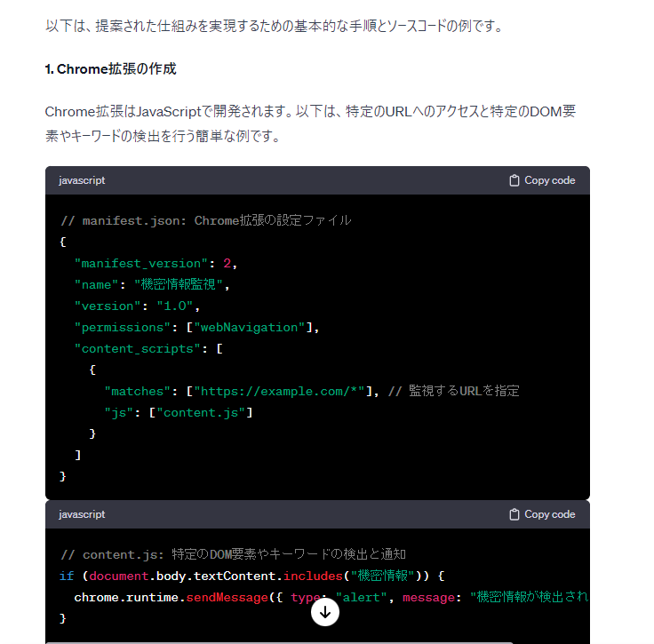This screenshot has width=654, height=644.
Task: Click the comment '// 監視するURLを指定'
Action: click(454, 391)
